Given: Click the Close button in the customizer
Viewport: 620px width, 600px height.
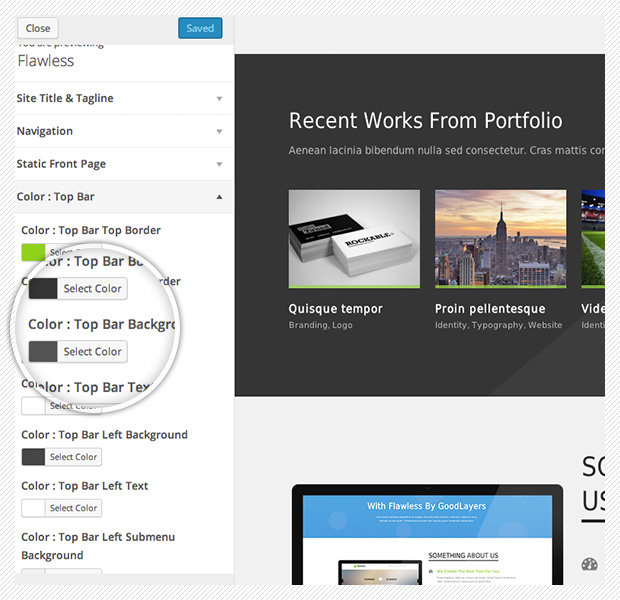Looking at the screenshot, I should point(38,28).
